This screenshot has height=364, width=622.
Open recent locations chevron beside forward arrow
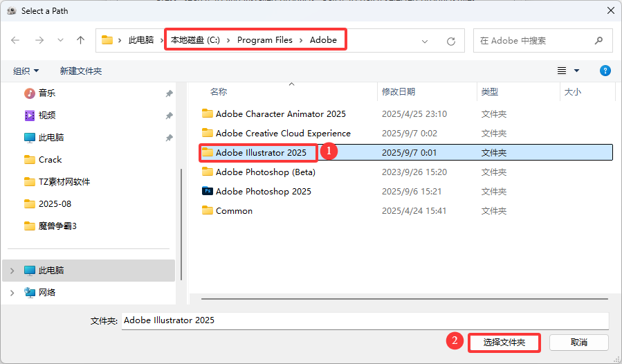pyautogui.click(x=60, y=40)
